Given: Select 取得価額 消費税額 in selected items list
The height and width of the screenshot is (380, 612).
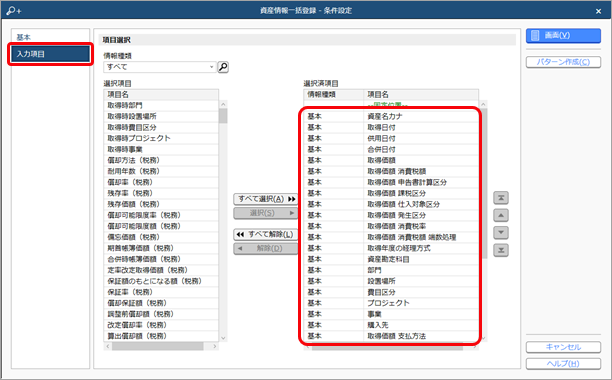Looking at the screenshot, I should pos(391,171).
